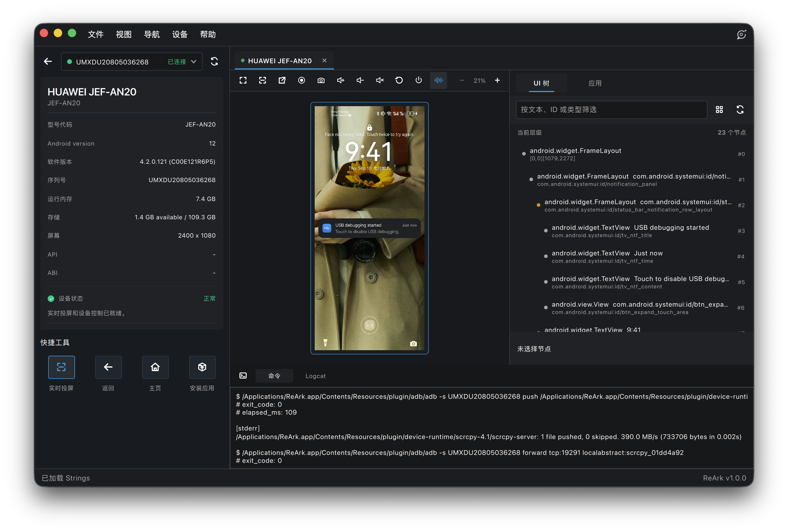Decrease device volume with volume-down icon
The height and width of the screenshot is (532, 788).
tap(360, 80)
